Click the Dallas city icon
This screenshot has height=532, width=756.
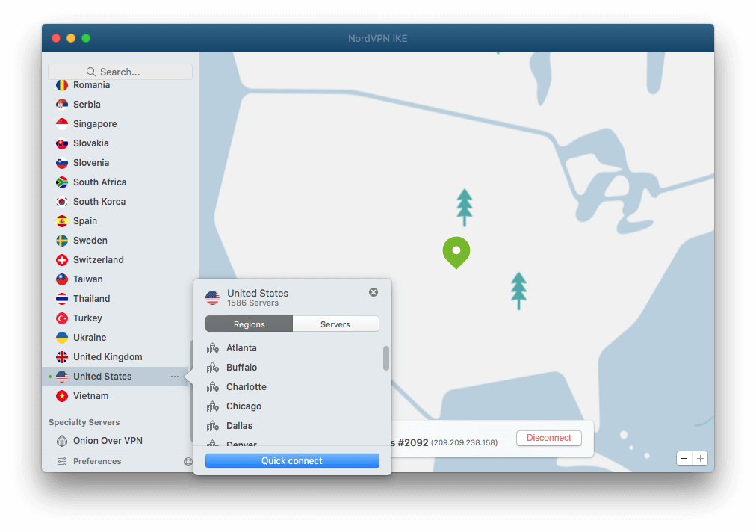click(213, 426)
